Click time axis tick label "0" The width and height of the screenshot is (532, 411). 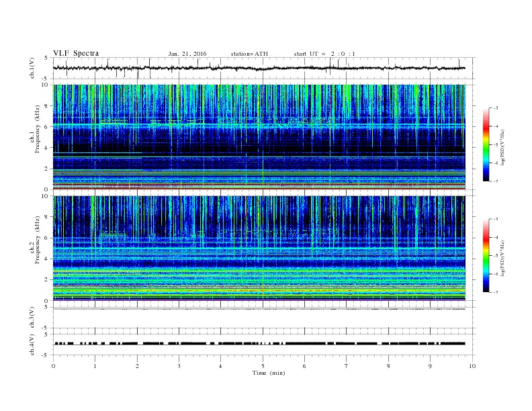53,366
